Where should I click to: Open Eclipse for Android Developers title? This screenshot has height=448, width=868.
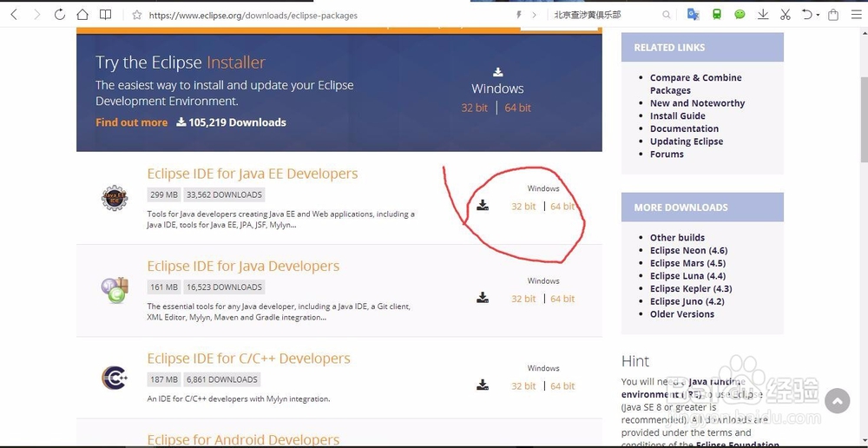[x=243, y=439]
